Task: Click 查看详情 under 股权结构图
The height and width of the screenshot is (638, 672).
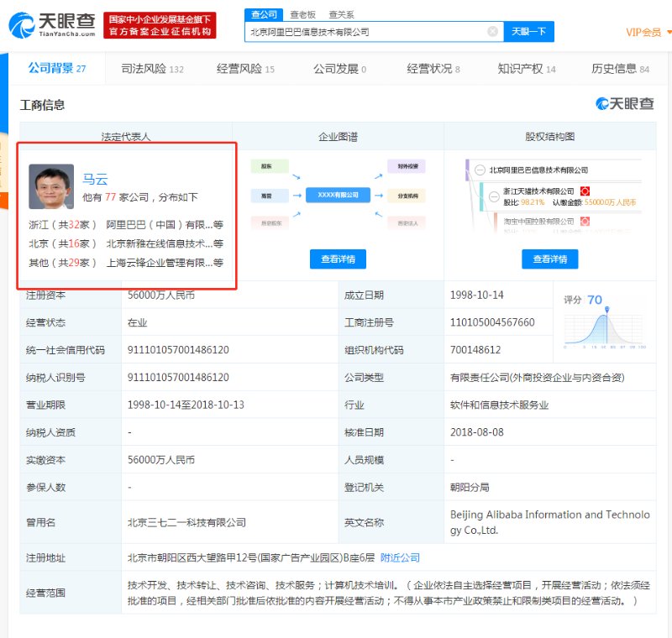Action: pos(549,259)
